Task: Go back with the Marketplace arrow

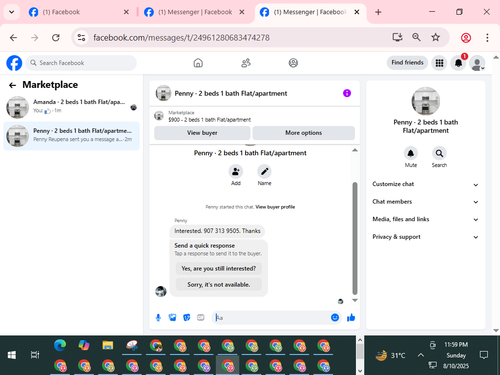Action: 13,85
